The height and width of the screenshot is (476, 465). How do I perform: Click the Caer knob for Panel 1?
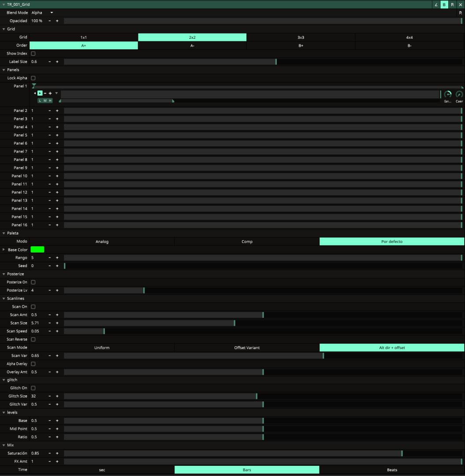tap(459, 94)
